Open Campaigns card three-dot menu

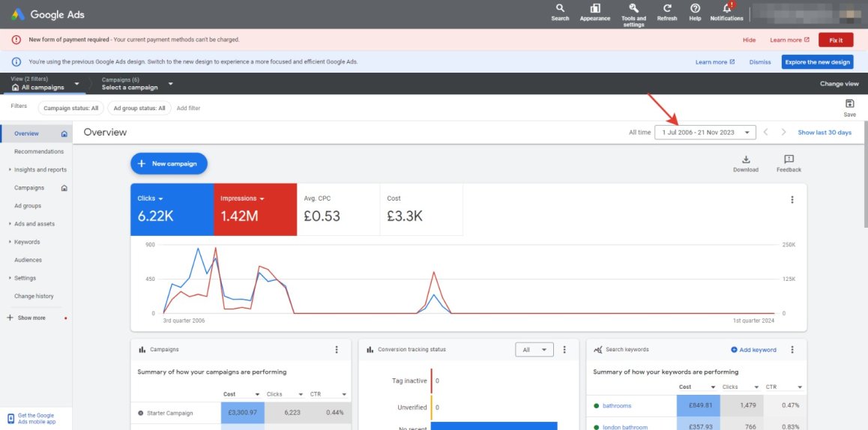click(x=337, y=350)
